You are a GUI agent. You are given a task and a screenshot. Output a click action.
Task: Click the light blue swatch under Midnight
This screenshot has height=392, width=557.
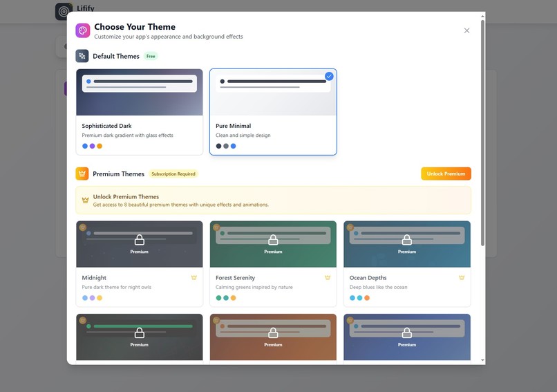[85, 298]
